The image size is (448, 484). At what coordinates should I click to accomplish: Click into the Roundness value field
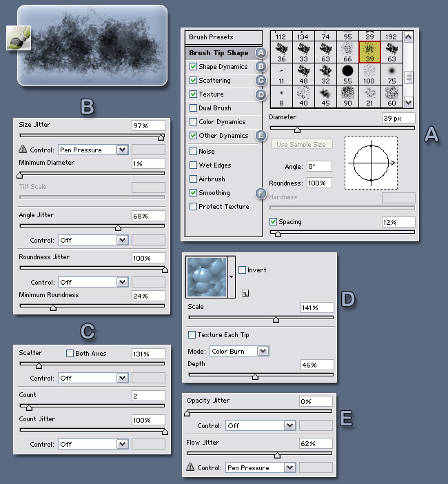[320, 183]
